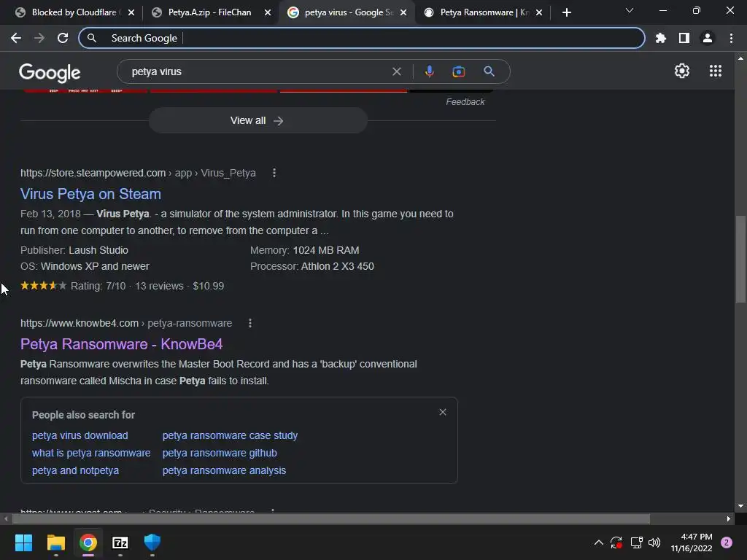Open Chrome profile avatar
Viewport: 747px width, 560px height.
click(x=708, y=38)
